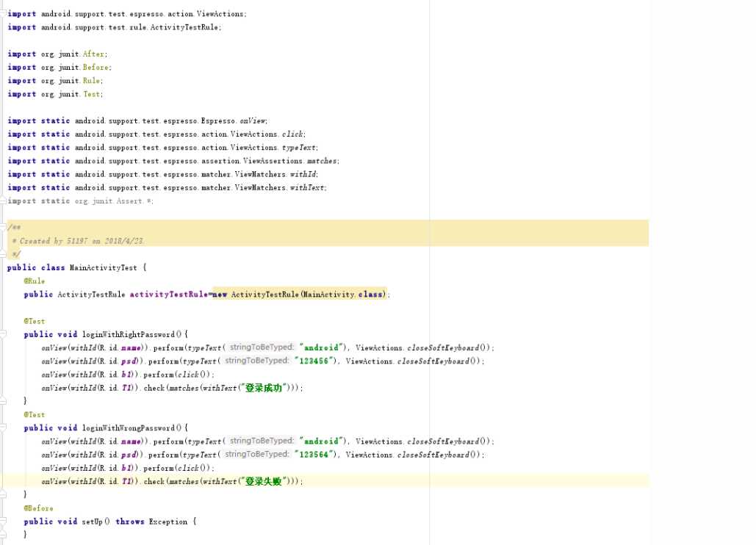The image size is (756, 545).
Task: Click the @Rule annotation
Action: (34, 281)
